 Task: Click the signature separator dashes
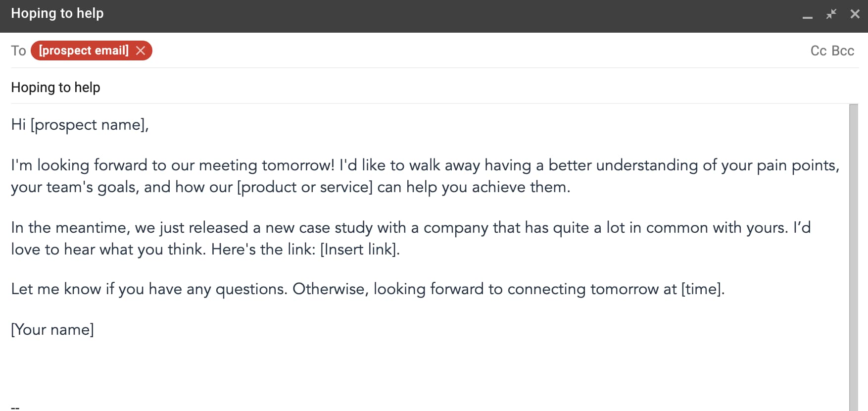(x=15, y=408)
